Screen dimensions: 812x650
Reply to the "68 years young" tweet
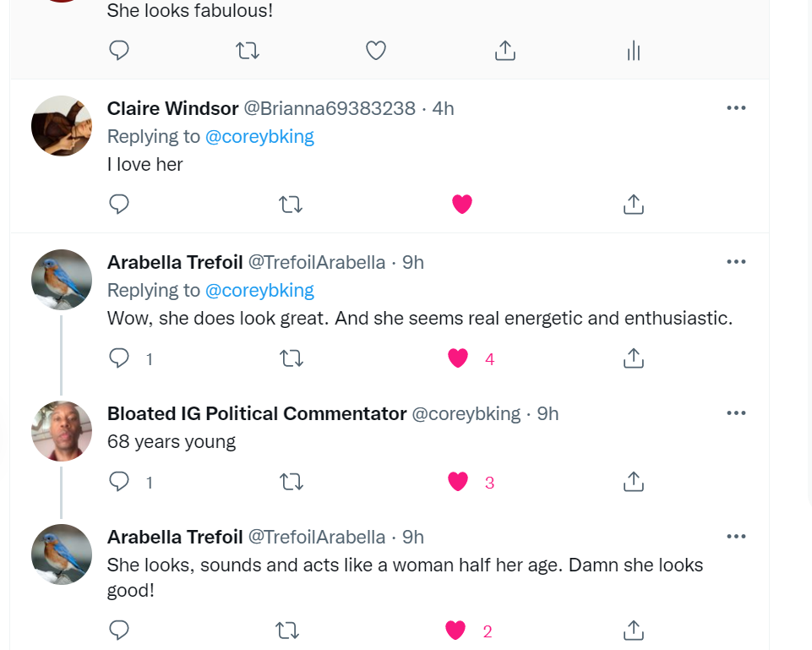coord(119,482)
